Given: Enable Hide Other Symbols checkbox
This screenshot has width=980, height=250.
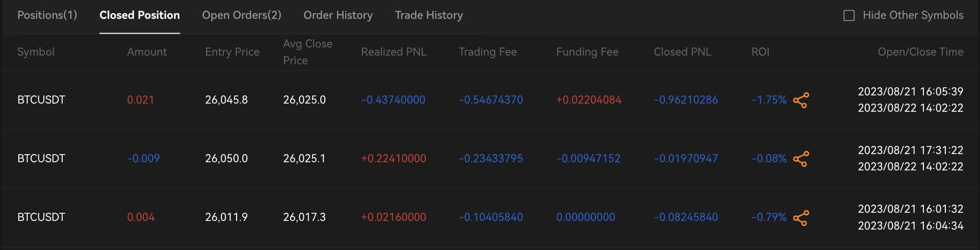Looking at the screenshot, I should (x=849, y=15).
